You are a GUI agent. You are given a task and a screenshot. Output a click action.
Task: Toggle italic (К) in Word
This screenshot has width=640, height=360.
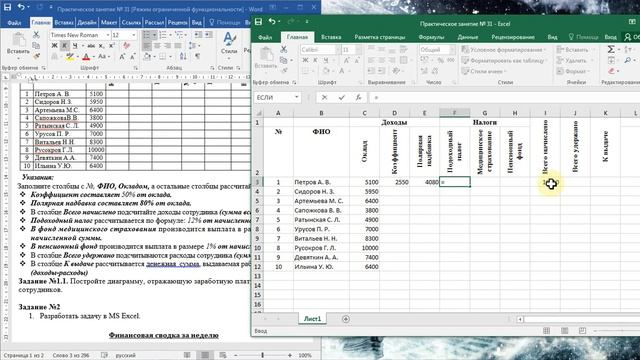coord(64,46)
